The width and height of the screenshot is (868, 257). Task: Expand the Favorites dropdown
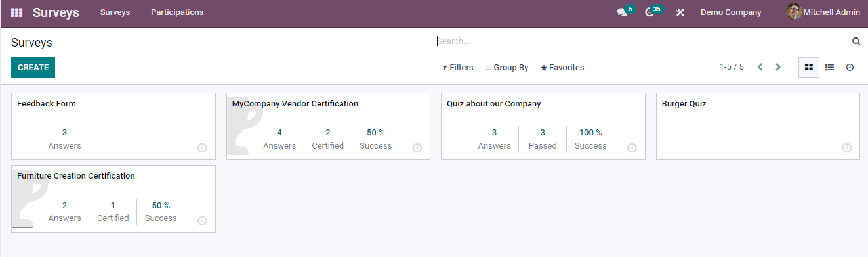point(562,68)
